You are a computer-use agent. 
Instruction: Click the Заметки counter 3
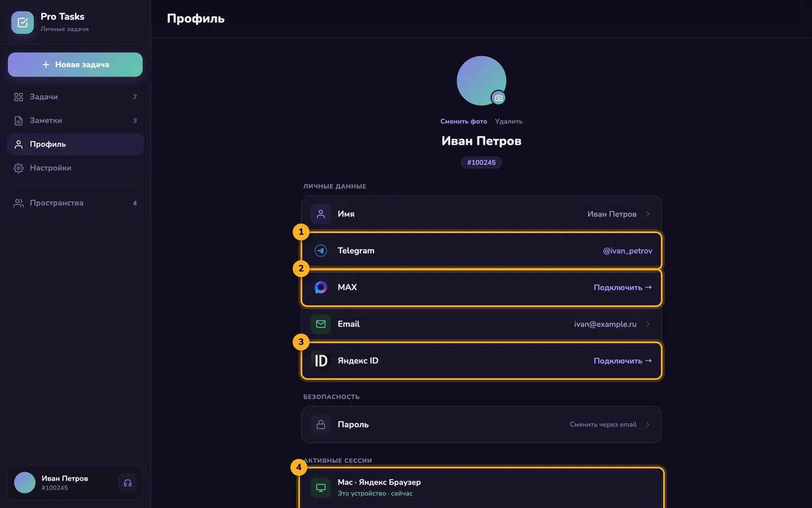135,121
